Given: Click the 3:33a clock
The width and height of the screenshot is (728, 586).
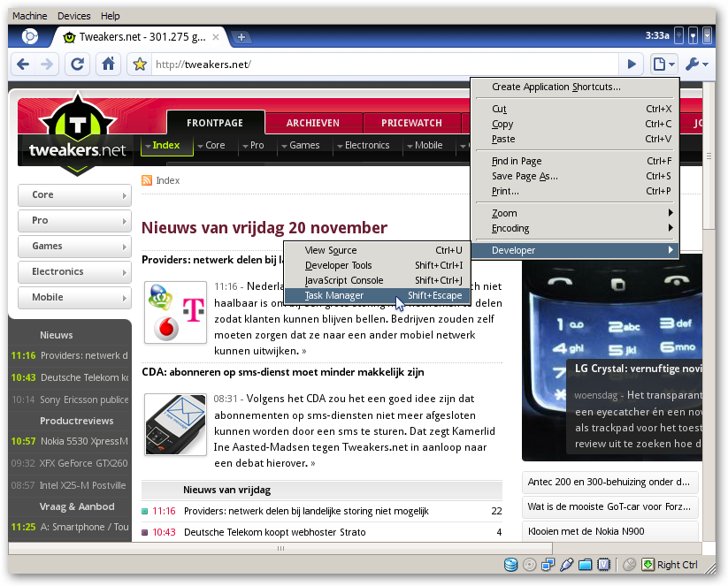Looking at the screenshot, I should (x=657, y=35).
